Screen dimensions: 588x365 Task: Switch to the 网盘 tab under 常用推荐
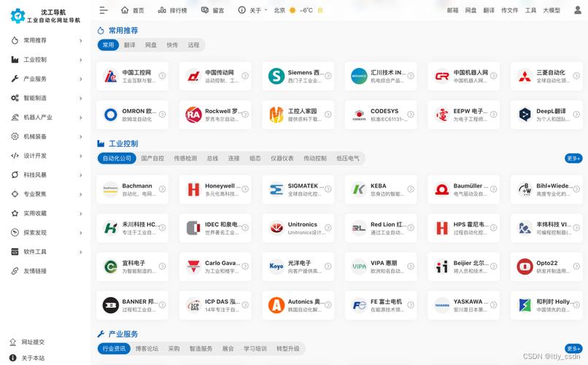coord(151,45)
